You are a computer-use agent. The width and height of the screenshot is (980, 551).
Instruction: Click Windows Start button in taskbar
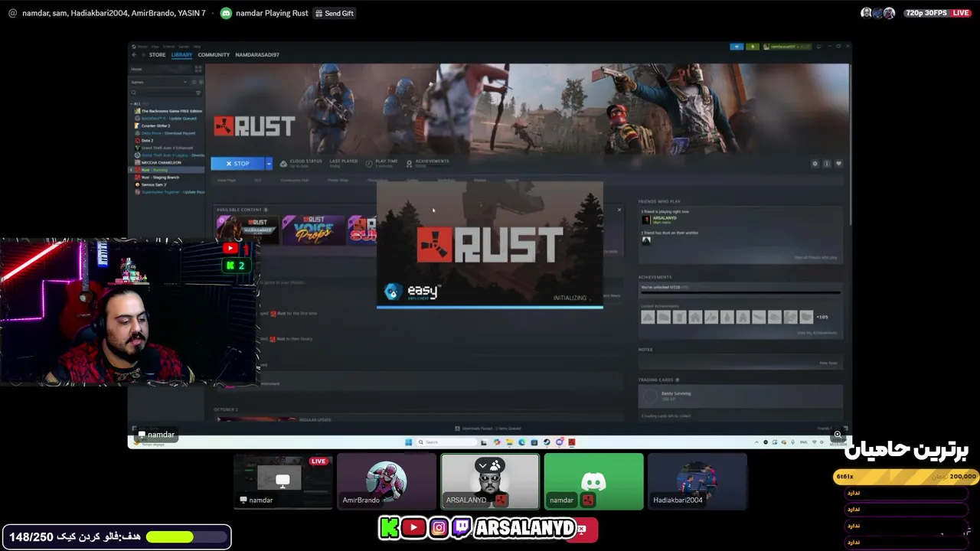(408, 442)
